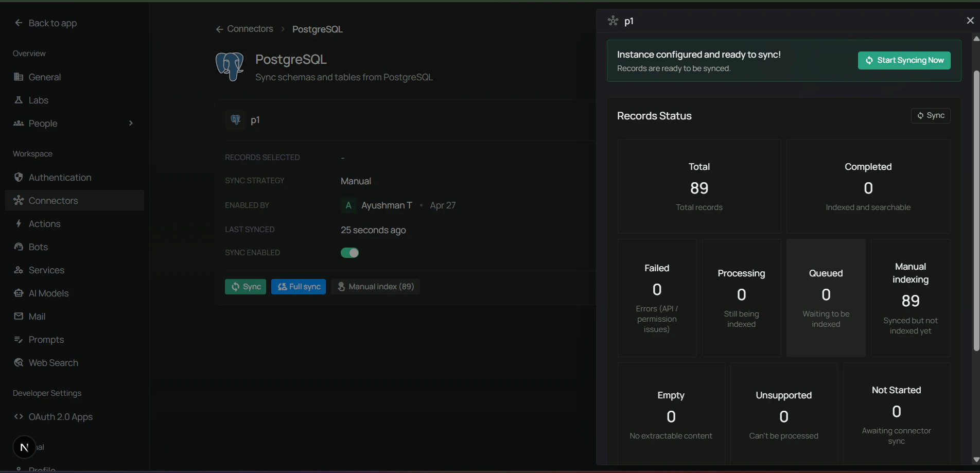Click Sync button in Records Status header
Screen dimensions: 980x473
click(x=931, y=115)
